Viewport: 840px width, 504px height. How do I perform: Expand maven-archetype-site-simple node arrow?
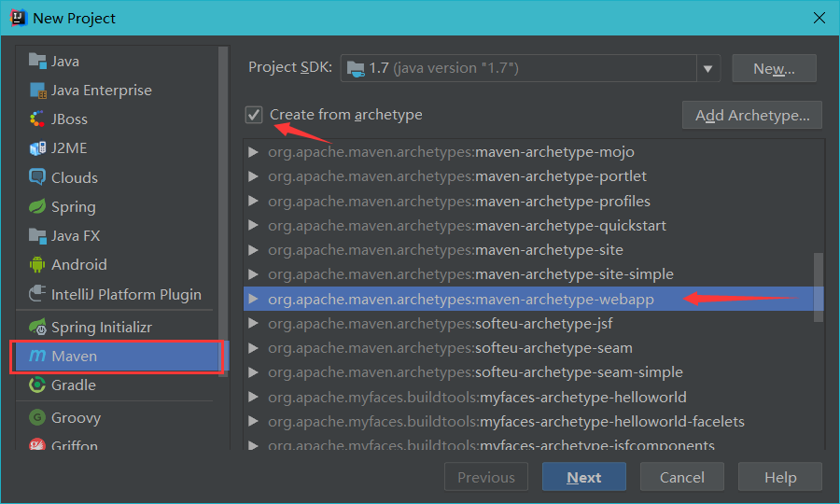click(x=253, y=274)
